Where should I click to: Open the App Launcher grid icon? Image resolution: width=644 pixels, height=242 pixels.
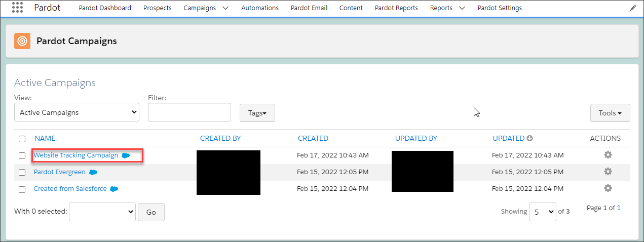click(x=17, y=8)
